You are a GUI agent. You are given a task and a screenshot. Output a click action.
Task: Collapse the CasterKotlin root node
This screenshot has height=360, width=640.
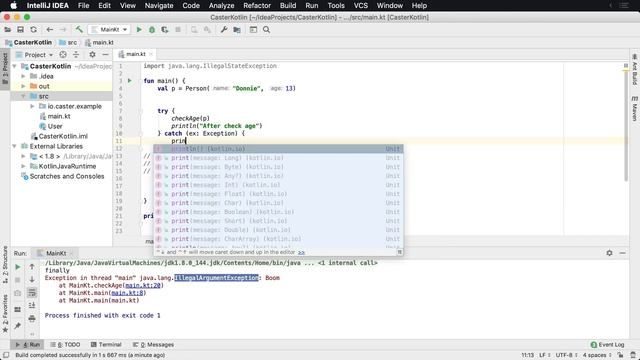pyautogui.click(x=15, y=66)
